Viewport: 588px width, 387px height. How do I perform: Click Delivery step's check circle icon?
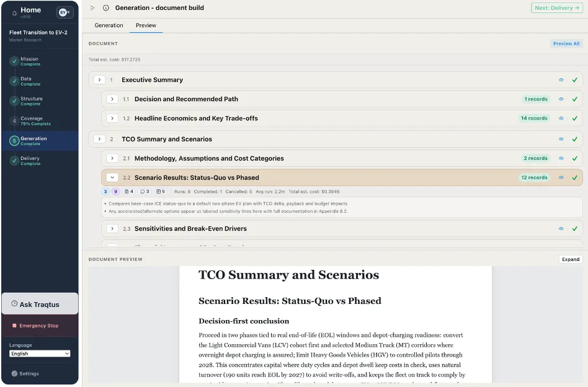coord(14,161)
